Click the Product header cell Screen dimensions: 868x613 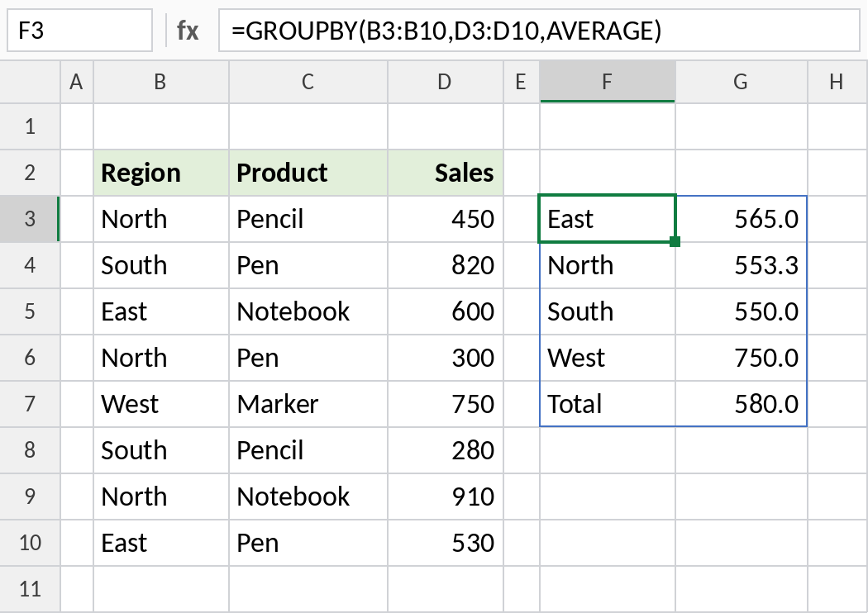(308, 173)
